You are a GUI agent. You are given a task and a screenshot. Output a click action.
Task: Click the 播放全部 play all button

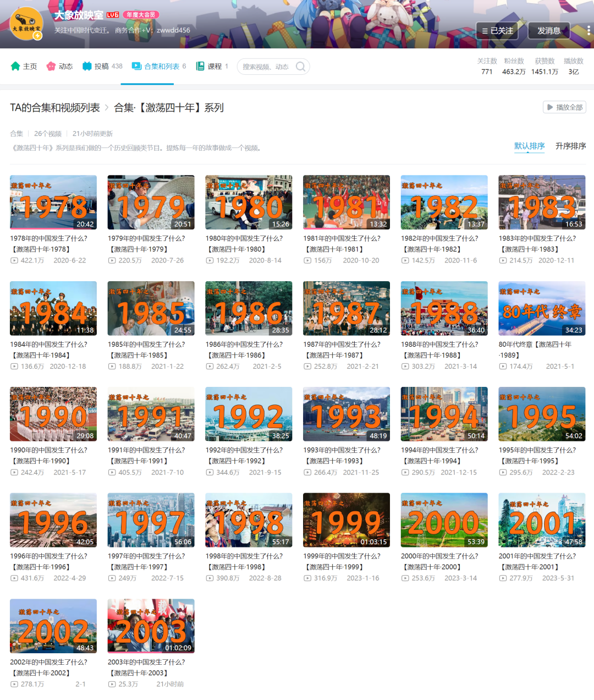pos(564,107)
